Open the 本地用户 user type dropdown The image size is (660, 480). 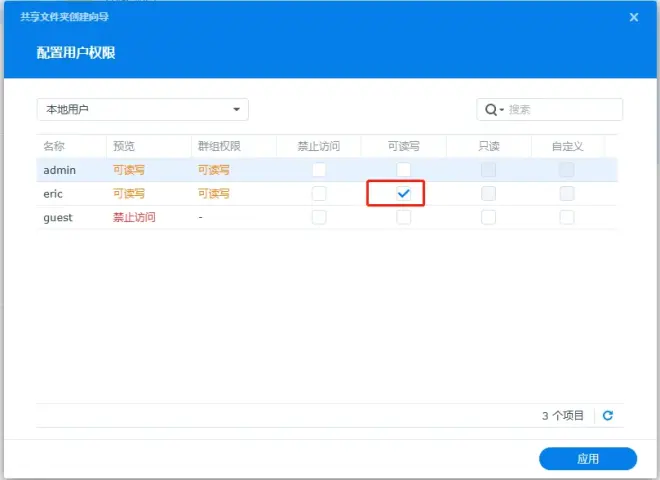pyautogui.click(x=142, y=109)
